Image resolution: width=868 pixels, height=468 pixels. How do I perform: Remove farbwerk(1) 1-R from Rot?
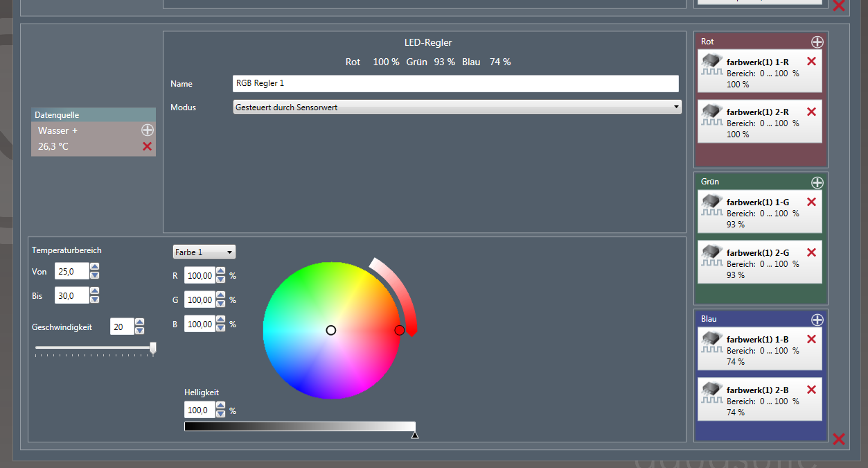(811, 61)
